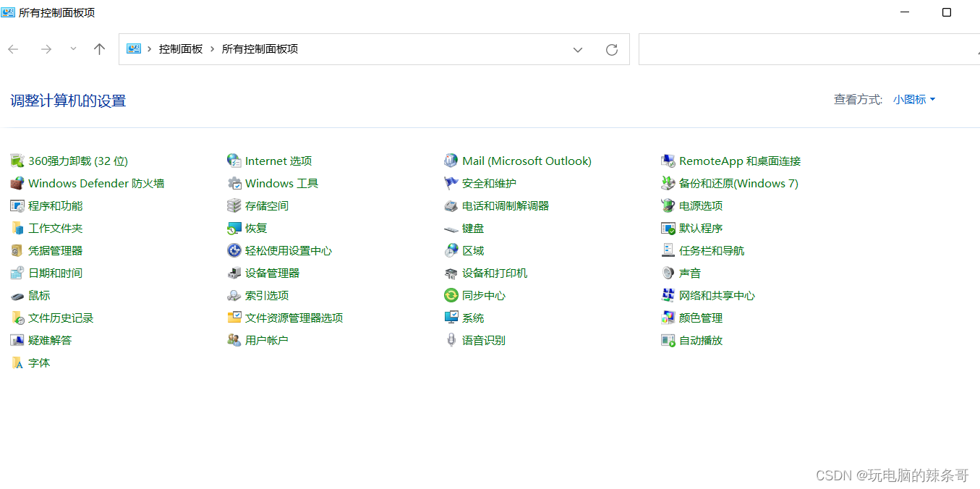Screen dimensions: 980x489
Task: Go forward with the forward arrow
Action: coord(46,49)
